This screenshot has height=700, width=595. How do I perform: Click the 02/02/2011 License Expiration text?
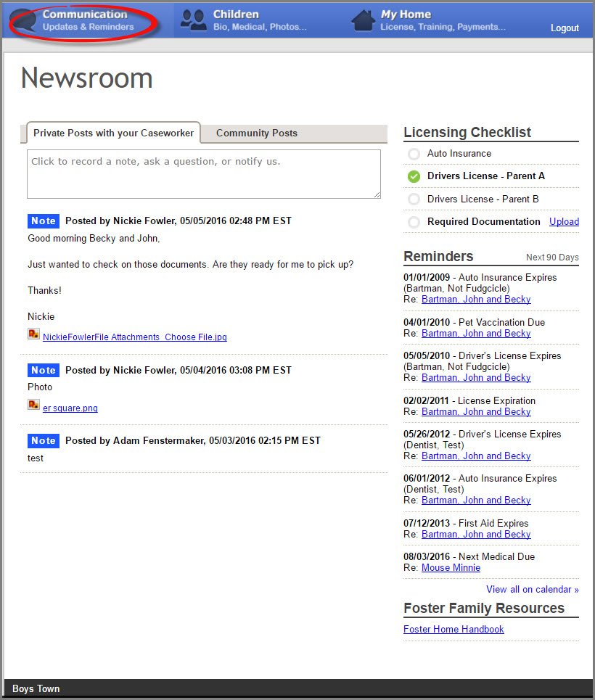click(x=469, y=400)
